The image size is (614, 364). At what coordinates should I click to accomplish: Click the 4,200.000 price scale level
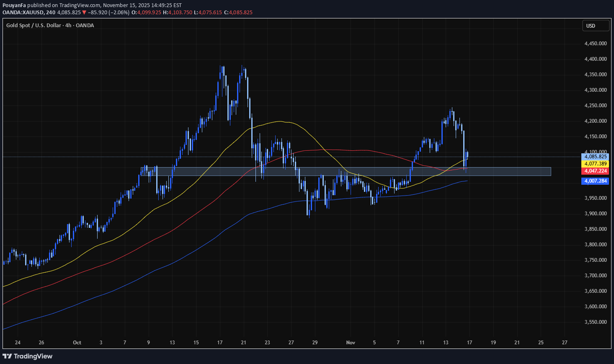596,121
